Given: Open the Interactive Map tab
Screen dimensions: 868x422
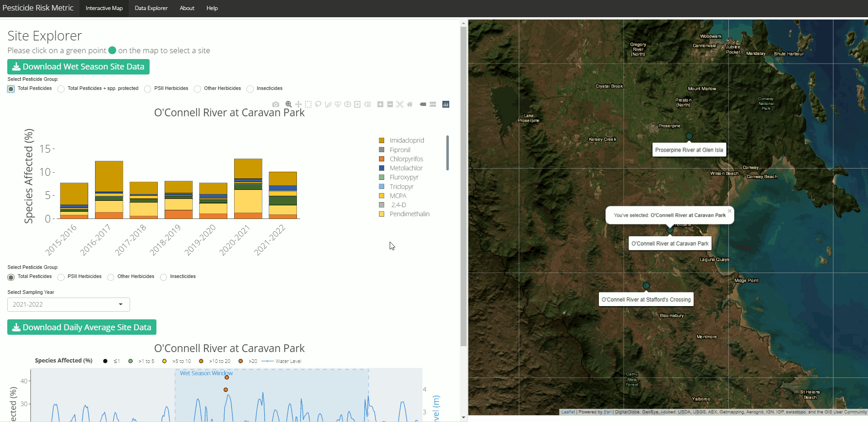Looking at the screenshot, I should [104, 8].
